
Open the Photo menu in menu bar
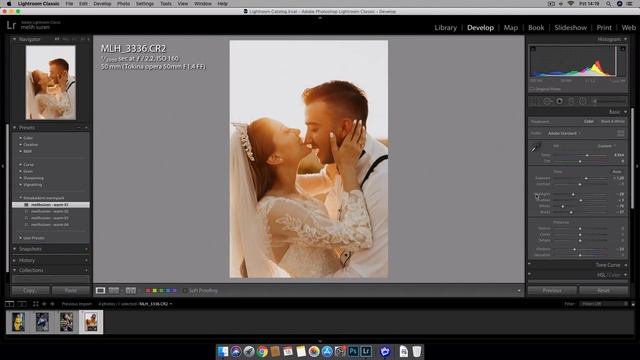(123, 4)
